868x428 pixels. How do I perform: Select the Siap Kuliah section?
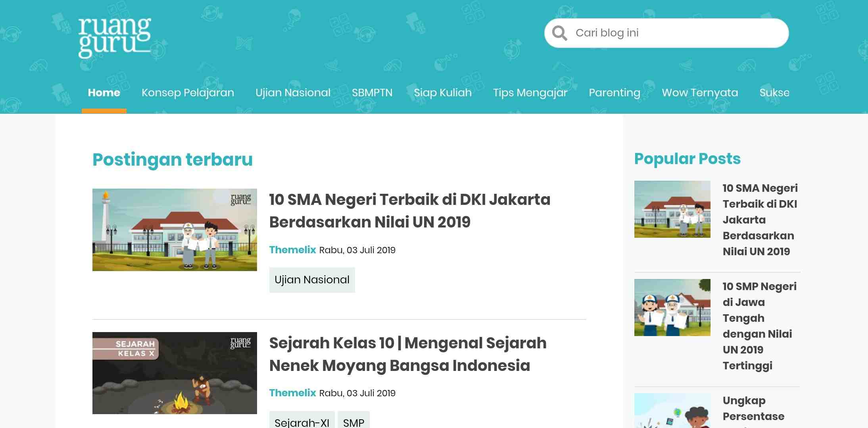click(x=442, y=92)
